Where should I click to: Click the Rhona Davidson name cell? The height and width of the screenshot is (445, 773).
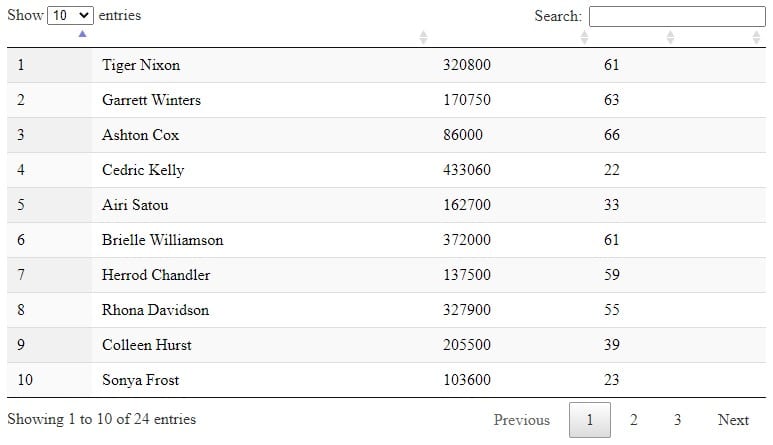[155, 310]
